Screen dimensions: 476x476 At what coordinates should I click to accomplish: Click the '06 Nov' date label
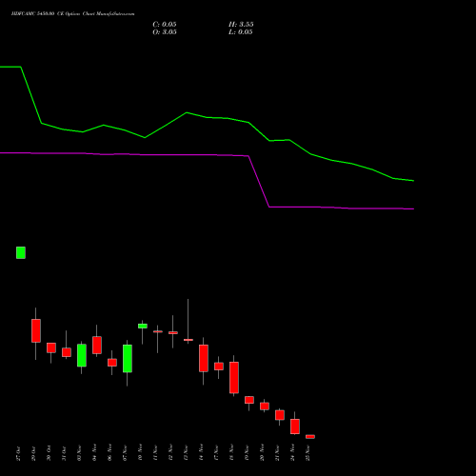109,453
